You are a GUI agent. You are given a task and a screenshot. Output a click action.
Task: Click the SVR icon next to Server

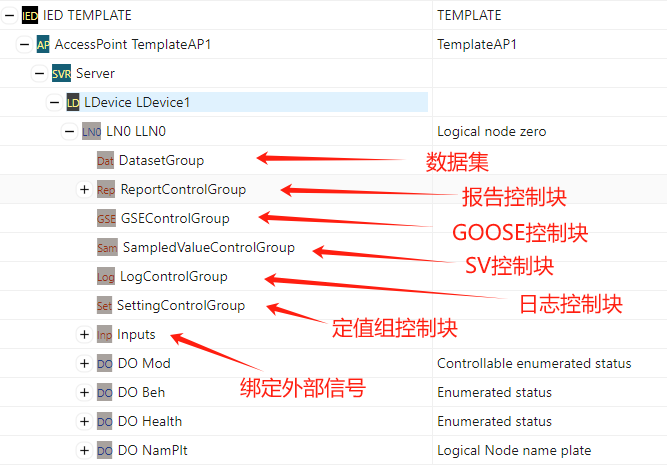click(x=61, y=74)
